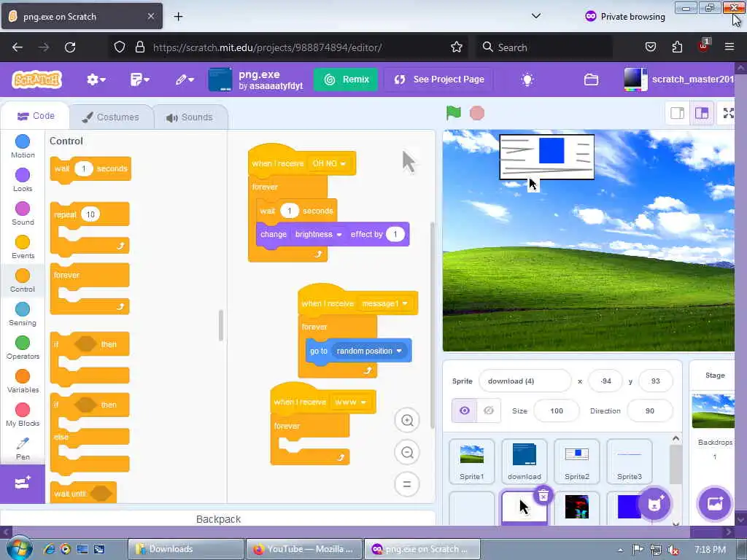Image resolution: width=747 pixels, height=560 pixels.
Task: Click the red stop sign button
Action: click(x=477, y=113)
